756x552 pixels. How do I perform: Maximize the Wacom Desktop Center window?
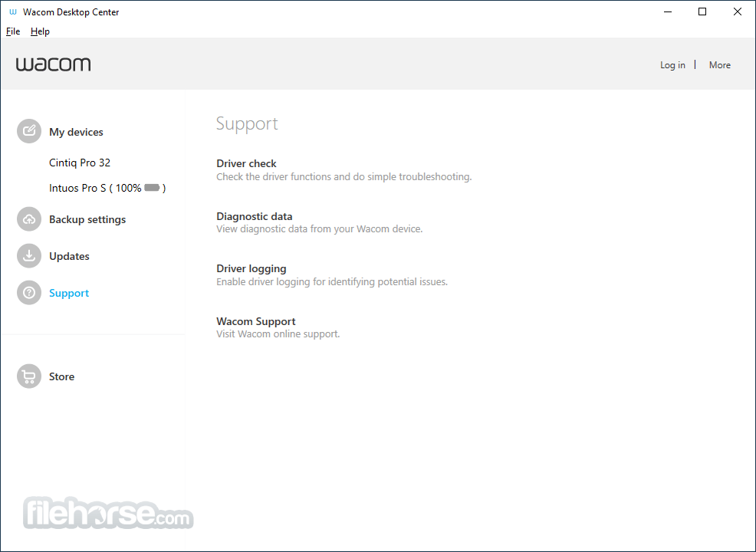(x=702, y=11)
